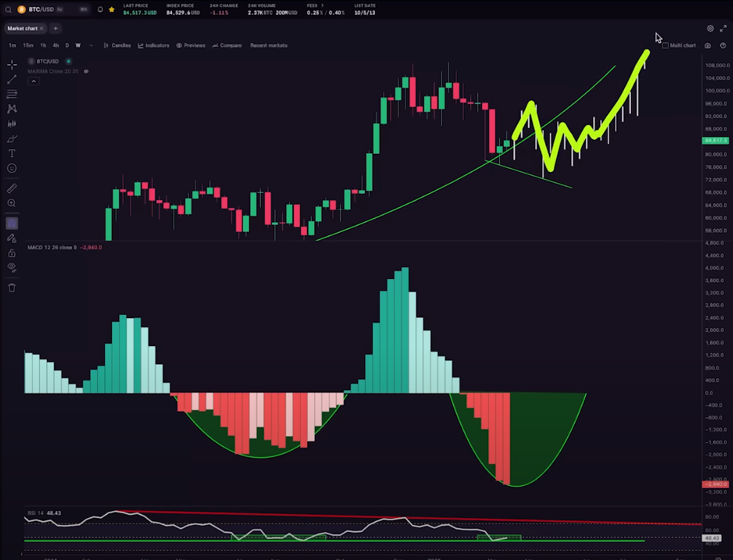The height and width of the screenshot is (560, 733).
Task: Open the Candles chart type dropdown
Action: click(x=117, y=45)
